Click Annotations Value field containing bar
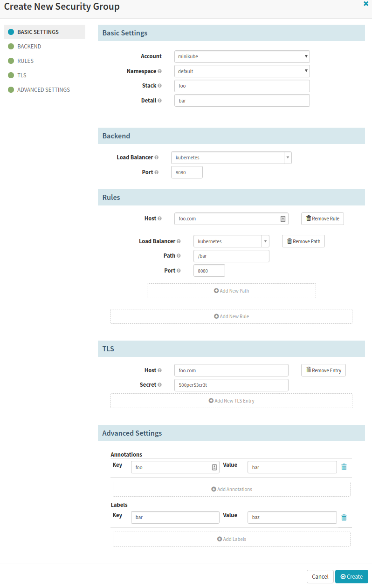Viewport: 372px width, 588px height. point(292,467)
